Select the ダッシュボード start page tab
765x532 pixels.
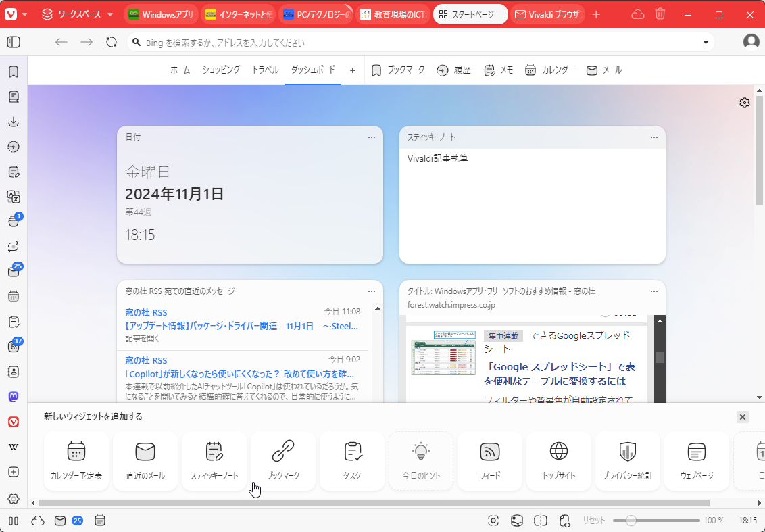(313, 70)
